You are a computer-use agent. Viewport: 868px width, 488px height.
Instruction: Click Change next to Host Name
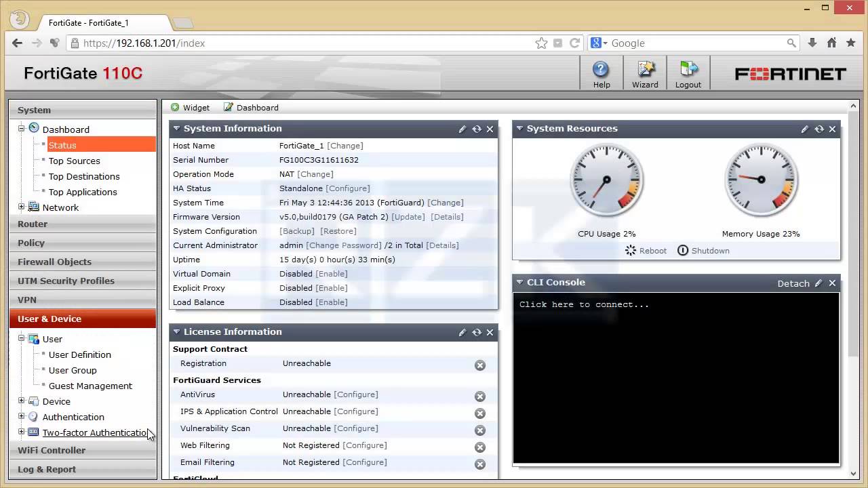tap(345, 146)
